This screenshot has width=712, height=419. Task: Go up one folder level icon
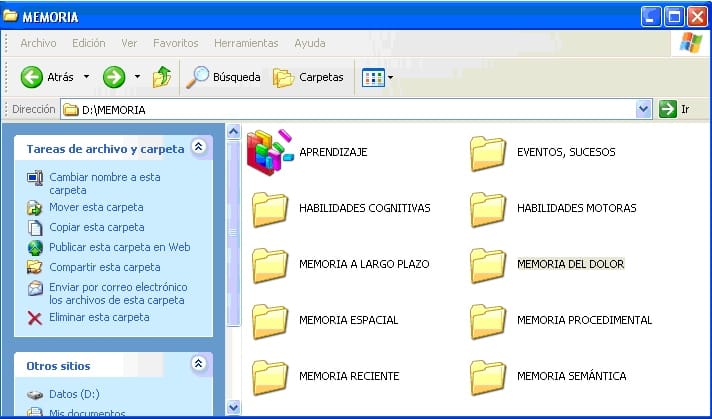(x=162, y=77)
